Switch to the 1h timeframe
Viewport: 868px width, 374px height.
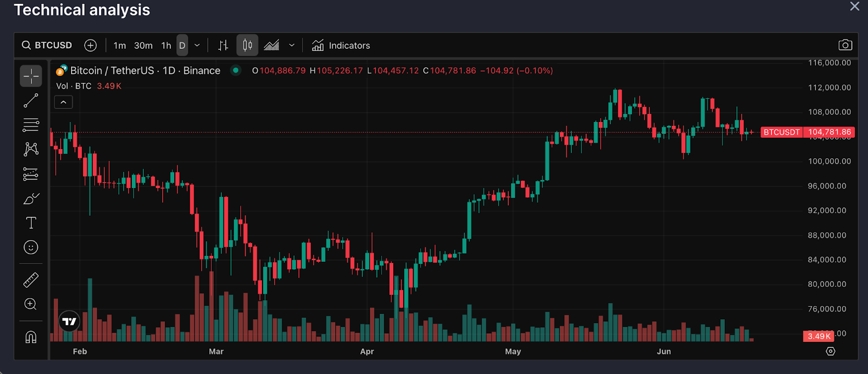tap(166, 46)
